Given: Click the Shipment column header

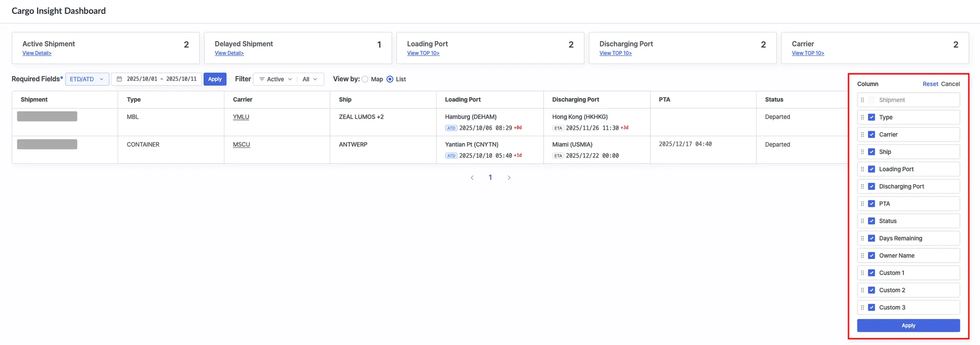Looking at the screenshot, I should coord(34,100).
